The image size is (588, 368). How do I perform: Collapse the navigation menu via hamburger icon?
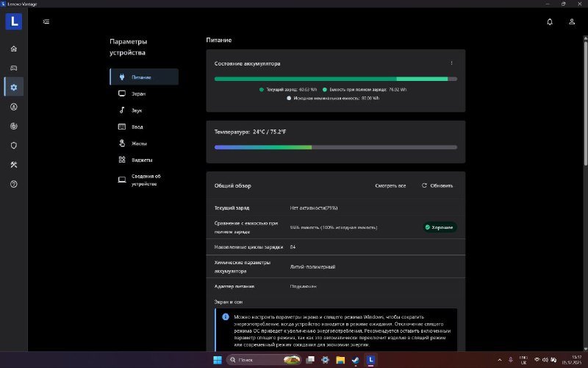pyautogui.click(x=46, y=22)
